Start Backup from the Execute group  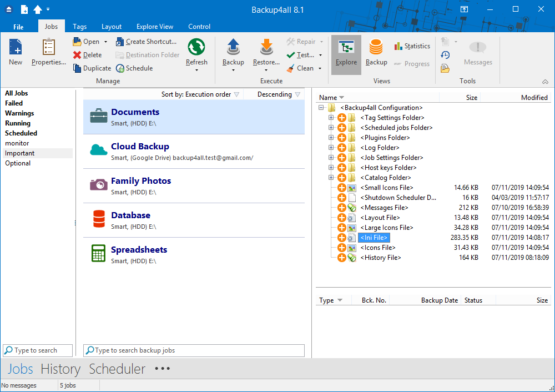pos(233,53)
